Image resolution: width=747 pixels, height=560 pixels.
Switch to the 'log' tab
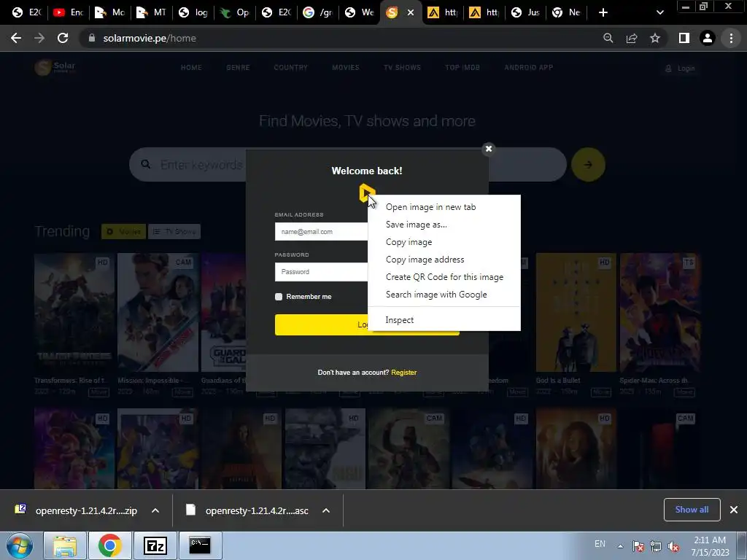coord(193,12)
